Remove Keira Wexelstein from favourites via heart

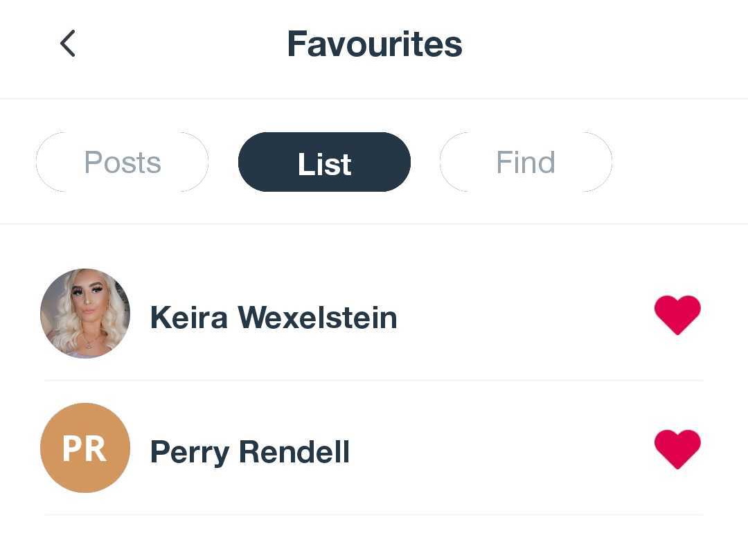pos(677,314)
